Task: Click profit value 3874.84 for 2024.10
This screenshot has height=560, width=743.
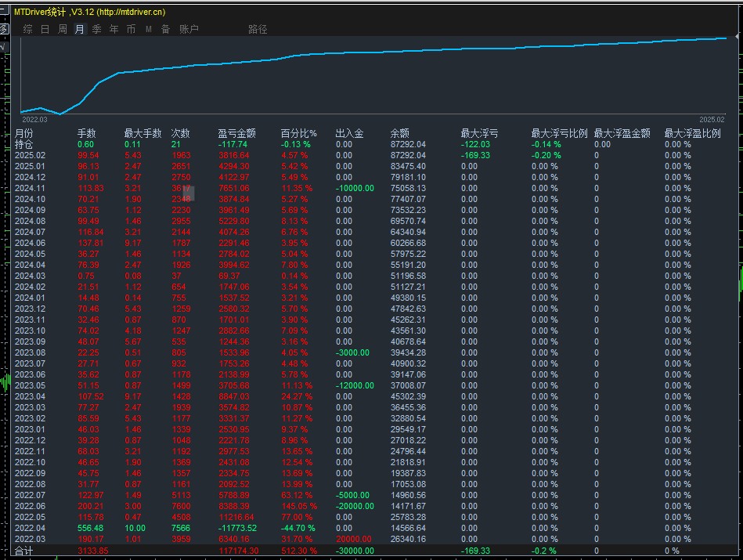Action: click(x=233, y=199)
